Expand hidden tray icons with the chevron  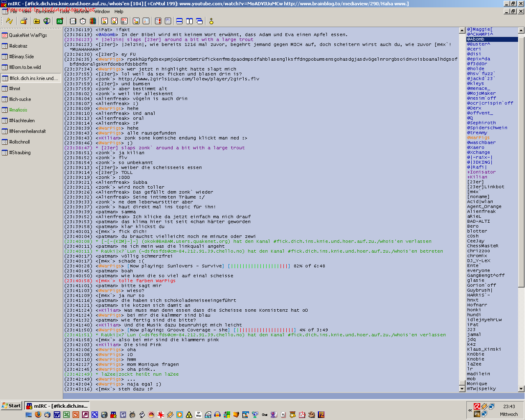(x=470, y=410)
